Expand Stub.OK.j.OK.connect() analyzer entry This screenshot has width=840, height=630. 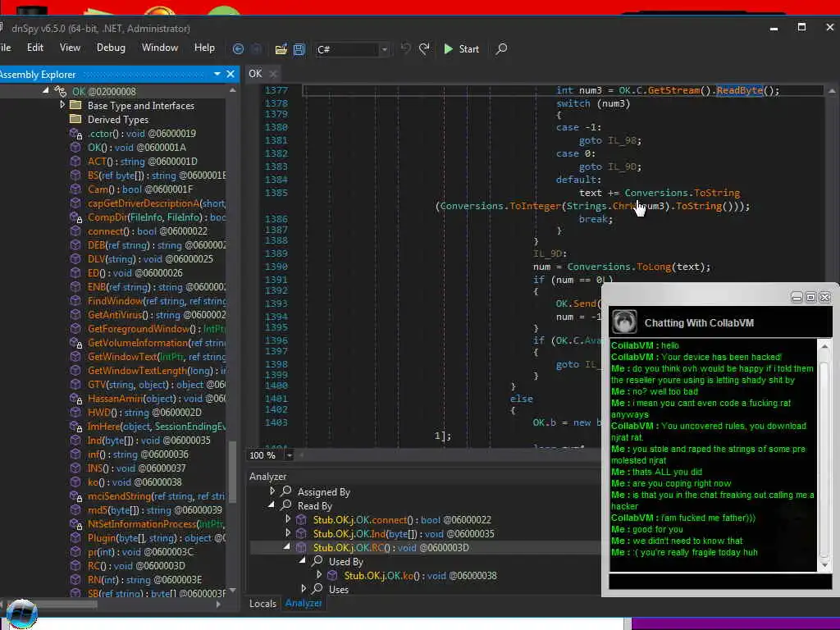[288, 519]
